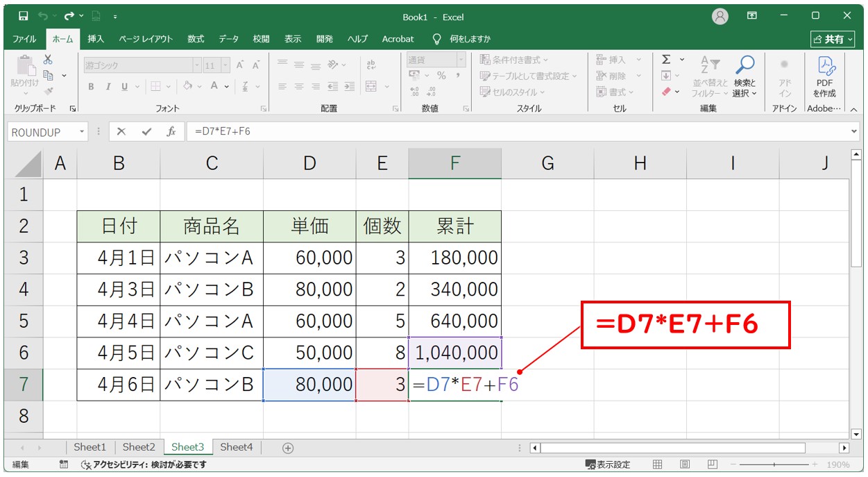Viewport: 868px width, 477px height.
Task: Click the Cut scissors icon
Action: (x=48, y=60)
